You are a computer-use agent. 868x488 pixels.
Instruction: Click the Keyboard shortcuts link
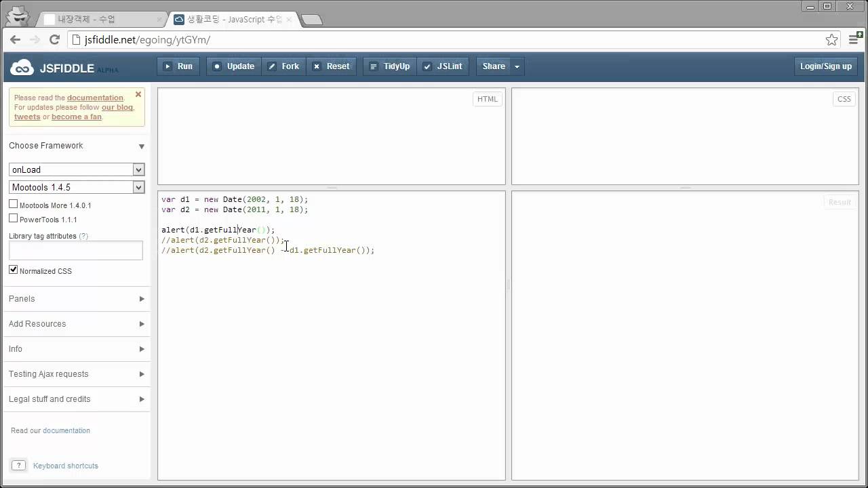(66, 466)
